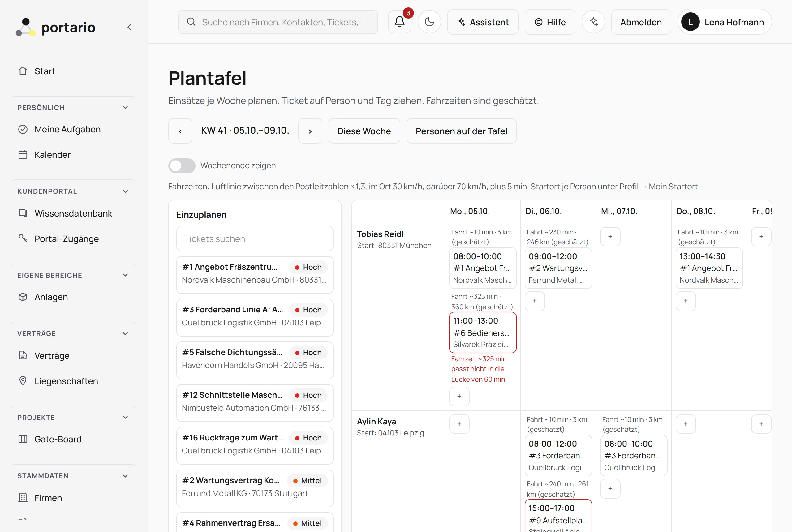This screenshot has width=792, height=532.
Task: Add entry for Tobias Reidl on Friday
Action: [761, 237]
